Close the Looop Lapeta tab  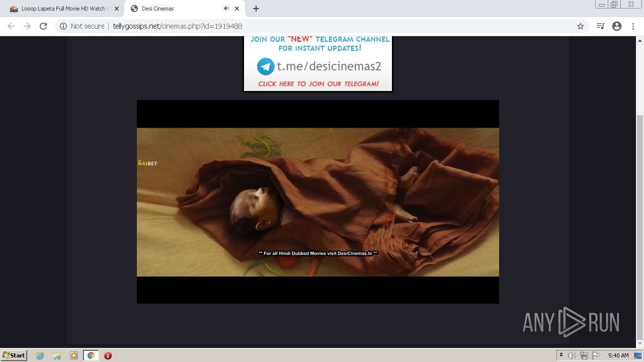click(117, 9)
